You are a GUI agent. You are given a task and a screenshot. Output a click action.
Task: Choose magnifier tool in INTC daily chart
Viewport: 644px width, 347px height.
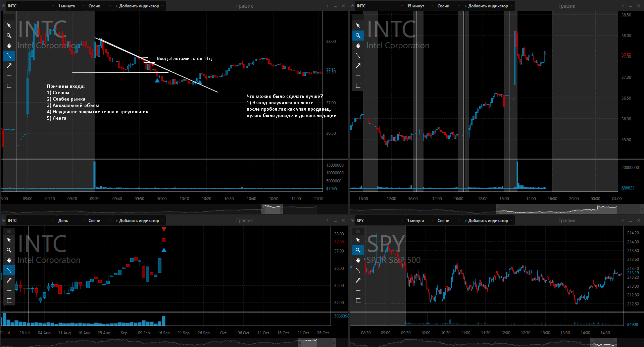tap(9, 250)
